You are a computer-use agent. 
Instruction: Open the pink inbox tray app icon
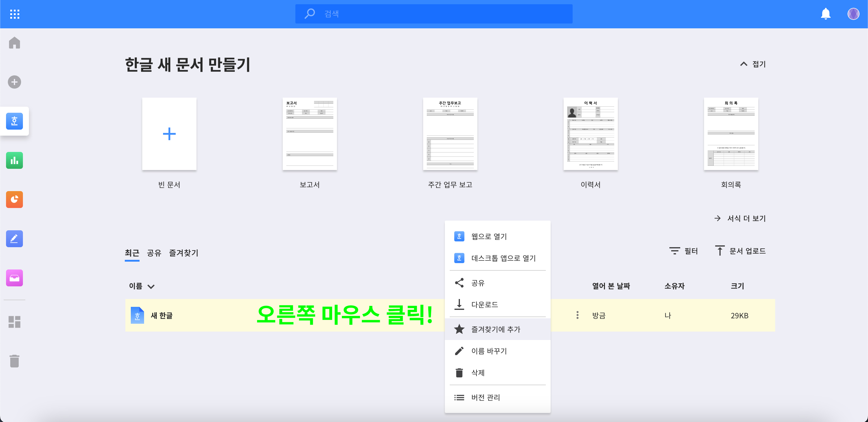[x=14, y=278]
